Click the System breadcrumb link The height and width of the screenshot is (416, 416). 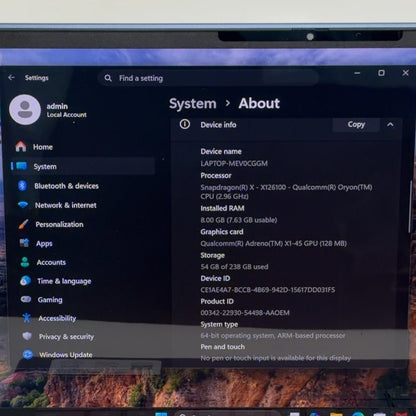(x=193, y=103)
